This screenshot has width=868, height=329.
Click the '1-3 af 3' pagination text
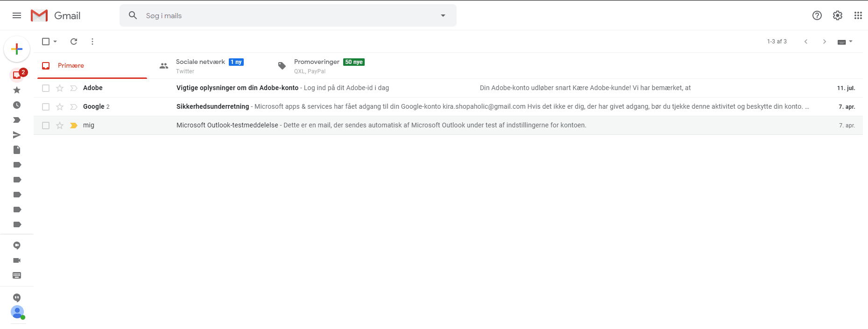(x=777, y=42)
